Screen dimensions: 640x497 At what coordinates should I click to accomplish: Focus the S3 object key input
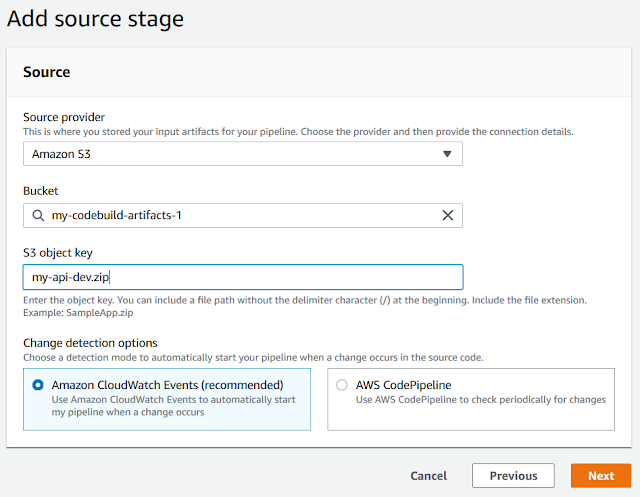pos(243,277)
